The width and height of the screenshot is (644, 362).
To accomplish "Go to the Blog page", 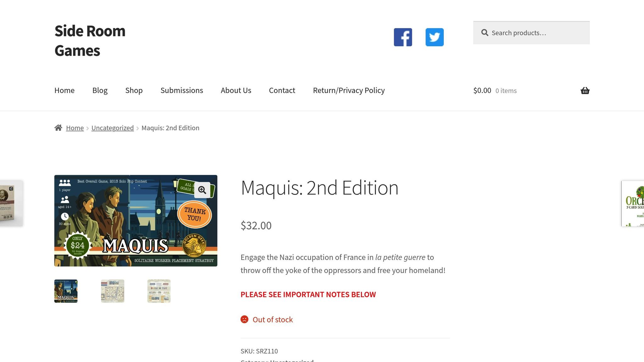I will 100,90.
